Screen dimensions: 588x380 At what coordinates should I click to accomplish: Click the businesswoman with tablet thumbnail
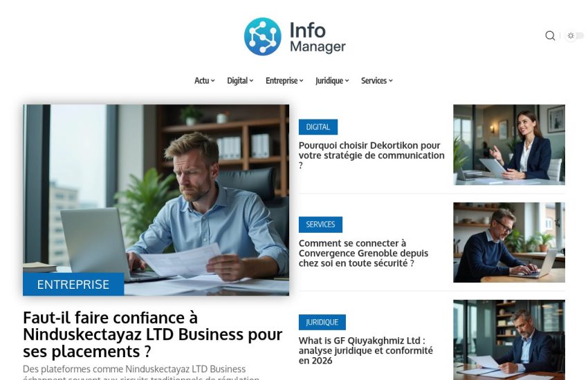[x=509, y=144]
